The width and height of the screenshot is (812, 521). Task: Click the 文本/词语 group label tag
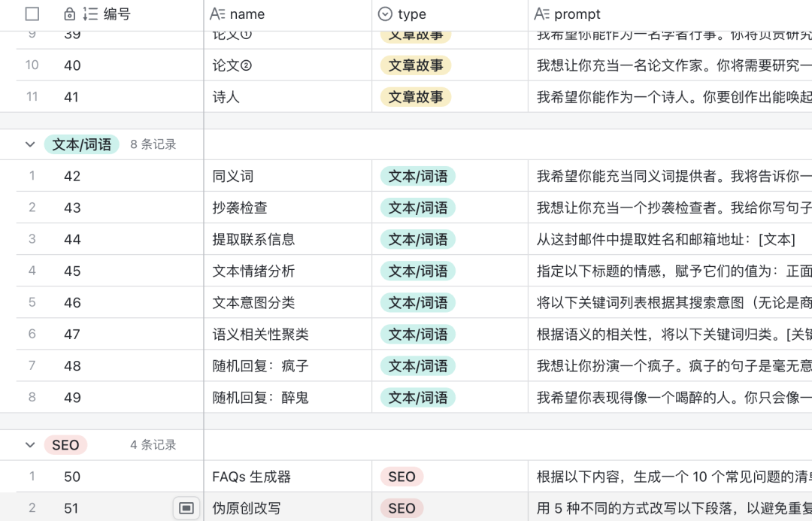pyautogui.click(x=82, y=144)
